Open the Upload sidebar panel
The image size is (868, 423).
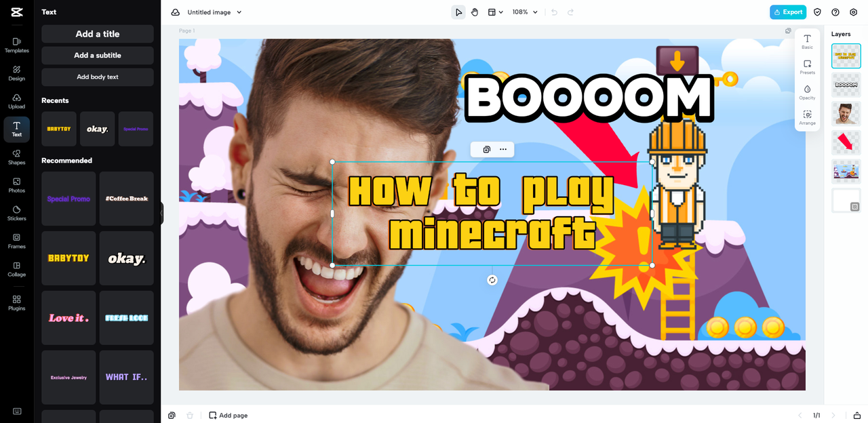click(16, 101)
